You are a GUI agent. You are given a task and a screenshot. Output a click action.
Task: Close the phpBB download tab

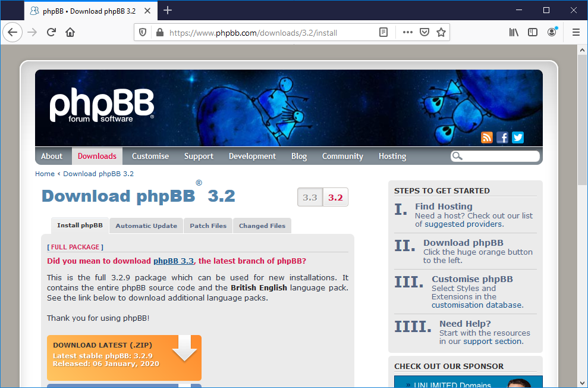(x=147, y=11)
